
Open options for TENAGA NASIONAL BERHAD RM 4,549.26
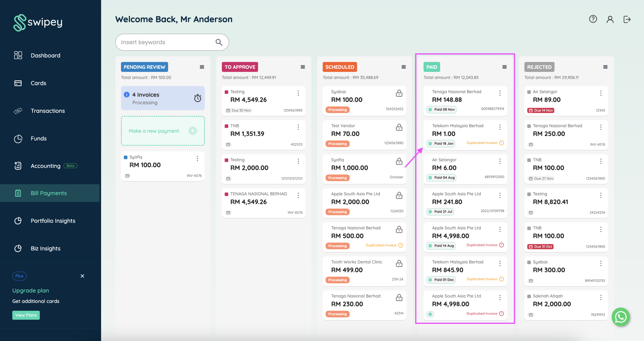[x=298, y=195]
